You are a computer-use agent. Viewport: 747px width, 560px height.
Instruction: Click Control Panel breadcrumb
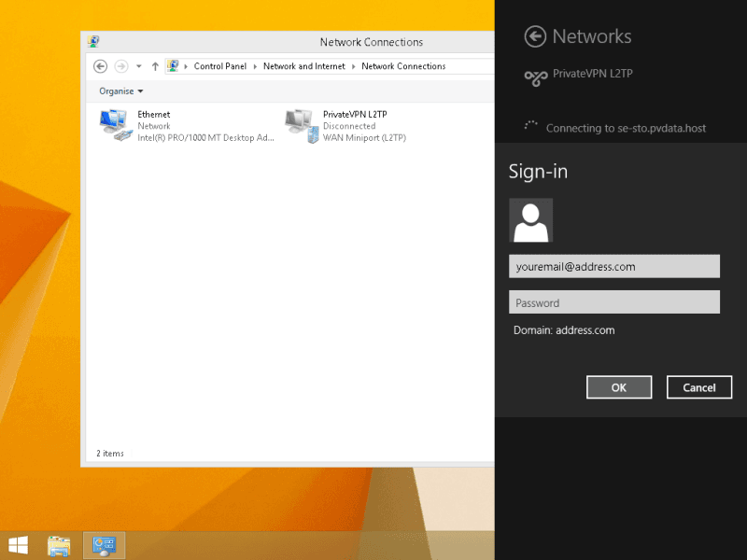[219, 66]
